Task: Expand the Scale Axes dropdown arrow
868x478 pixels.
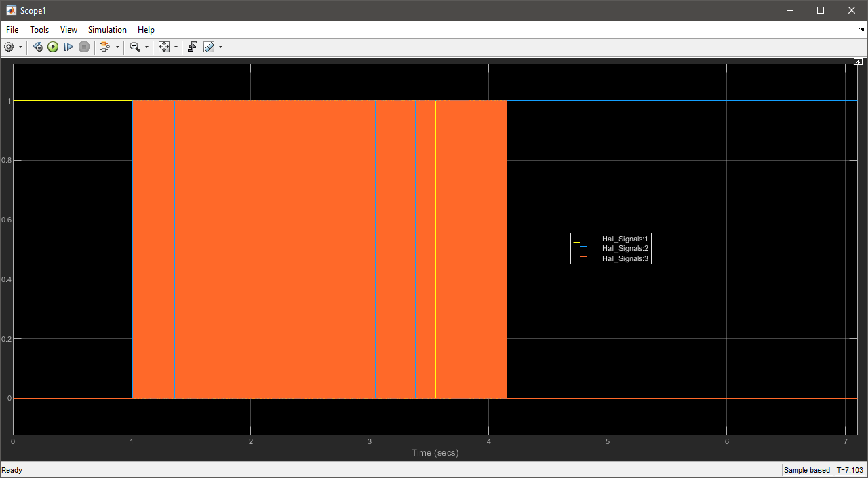Action: (176, 47)
